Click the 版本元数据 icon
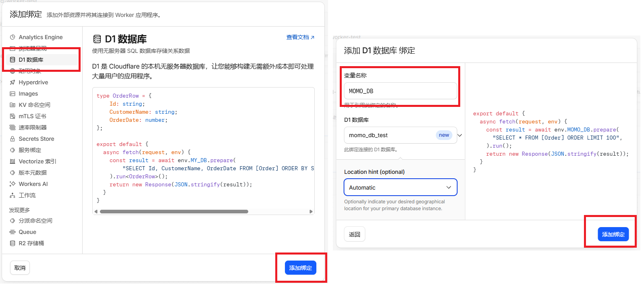The image size is (644, 288). point(12,173)
